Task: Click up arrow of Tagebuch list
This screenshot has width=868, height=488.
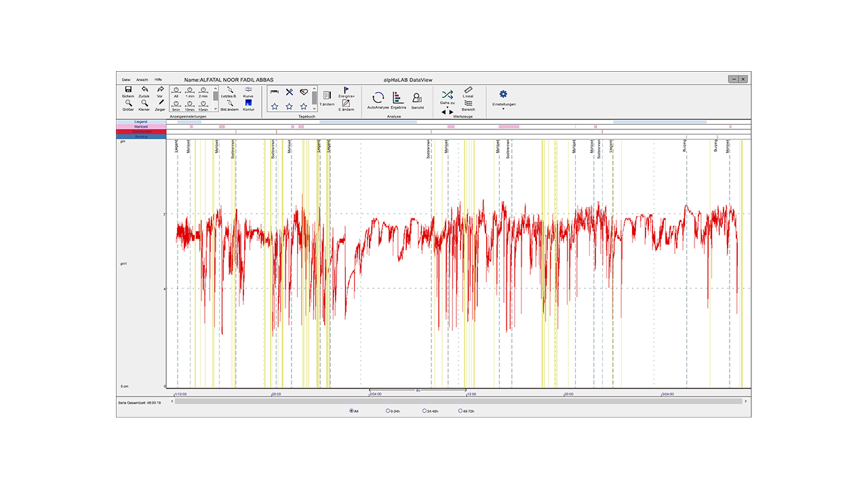Action: pos(315,88)
